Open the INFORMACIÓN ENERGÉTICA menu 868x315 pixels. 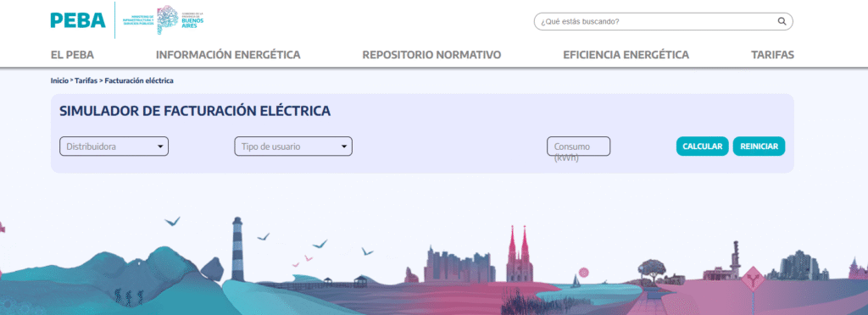click(228, 55)
